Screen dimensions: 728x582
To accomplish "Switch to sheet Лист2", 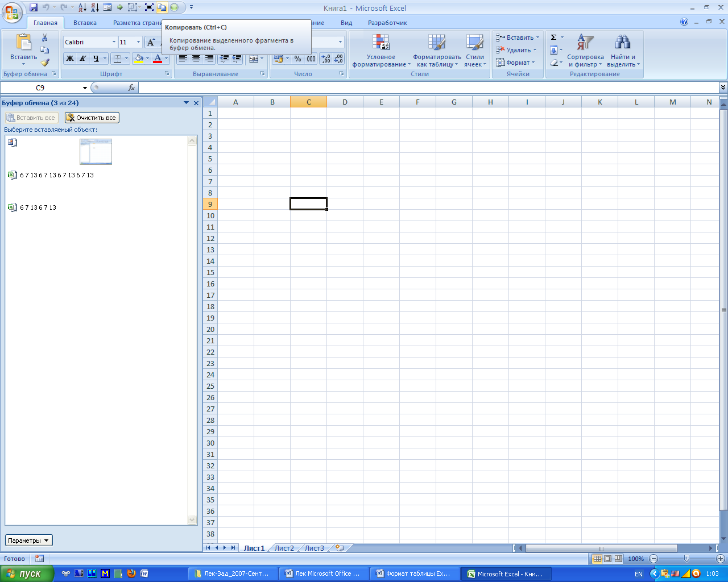I will (284, 548).
